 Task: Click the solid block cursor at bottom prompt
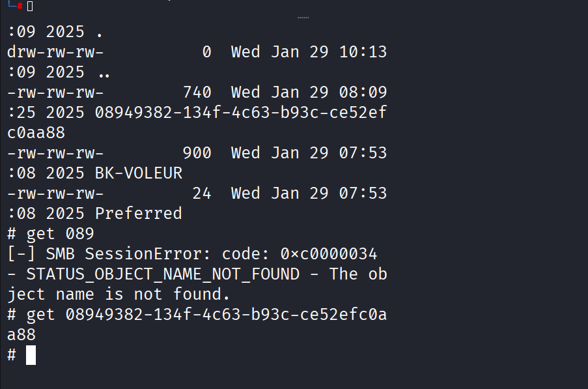[31, 355]
